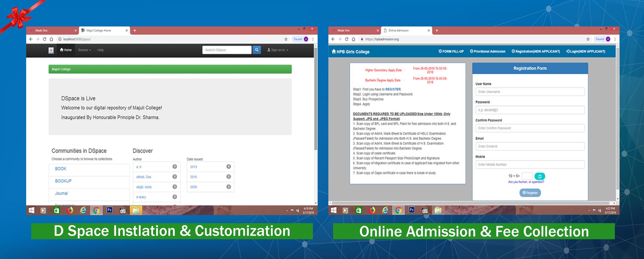Show hidden tray icons in the right taskbar
The height and width of the screenshot is (259, 644).
589,211
